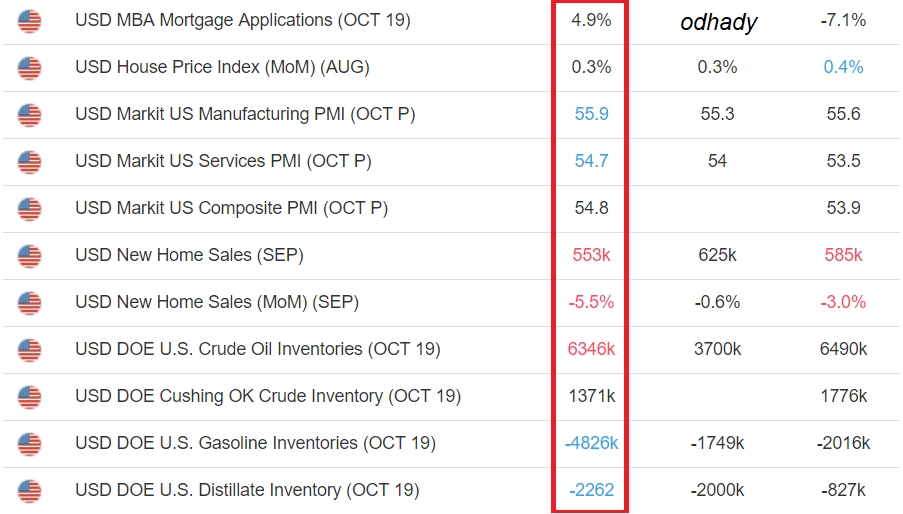
Task: Click the flag next to Composite PMI
Action: point(29,209)
